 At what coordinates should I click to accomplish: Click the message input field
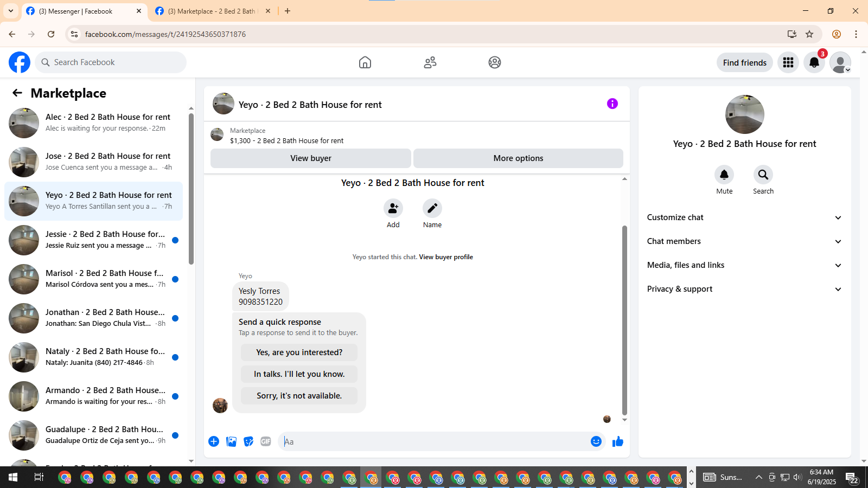pos(434,441)
